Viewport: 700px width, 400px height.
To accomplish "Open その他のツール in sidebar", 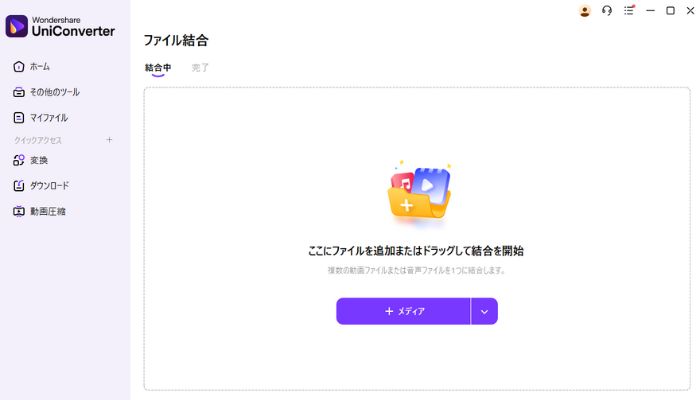I will point(46,92).
